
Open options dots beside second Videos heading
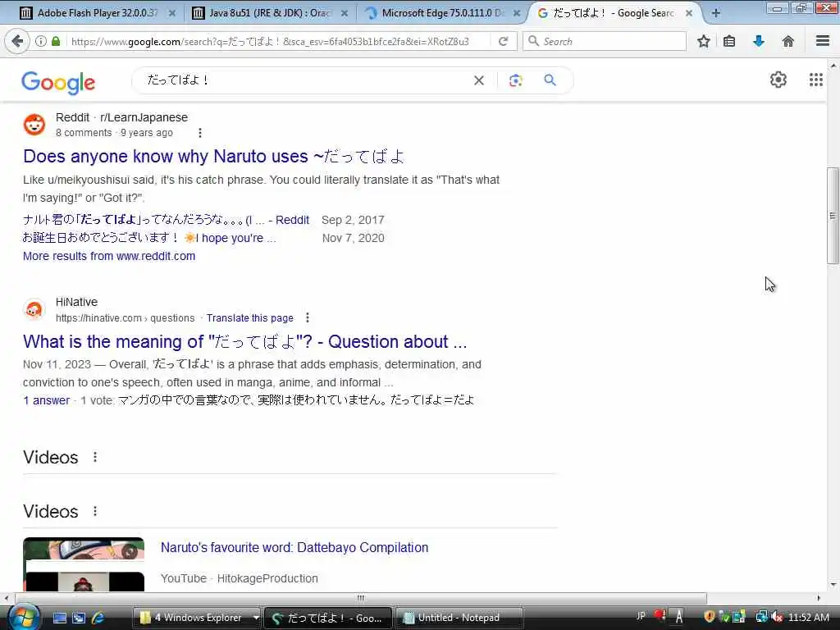coord(95,511)
